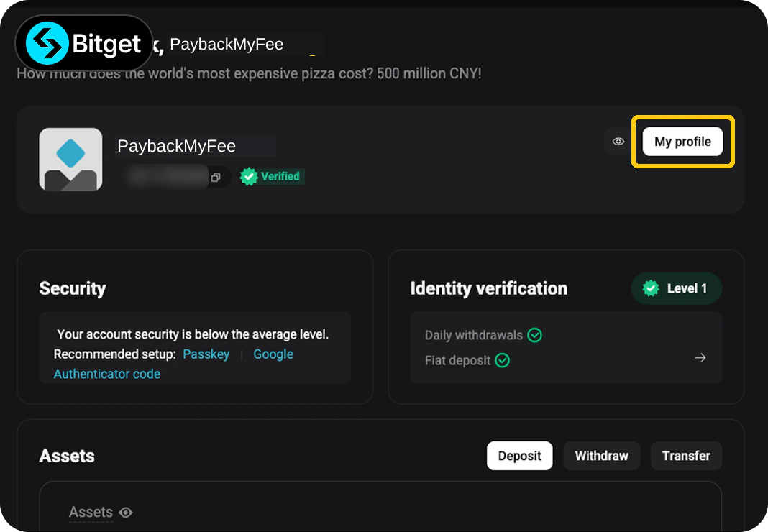Open the Google Authenticator code link
This screenshot has width=768, height=532.
pos(273,354)
